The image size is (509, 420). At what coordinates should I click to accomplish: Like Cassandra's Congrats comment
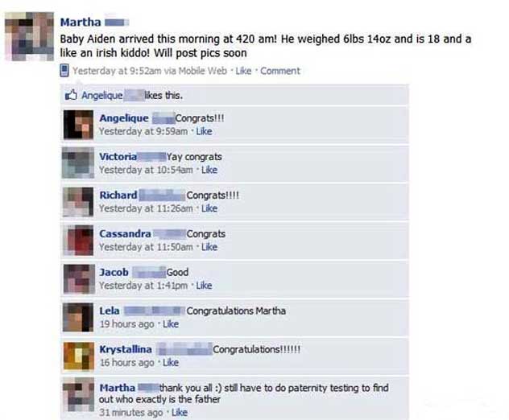(x=209, y=247)
